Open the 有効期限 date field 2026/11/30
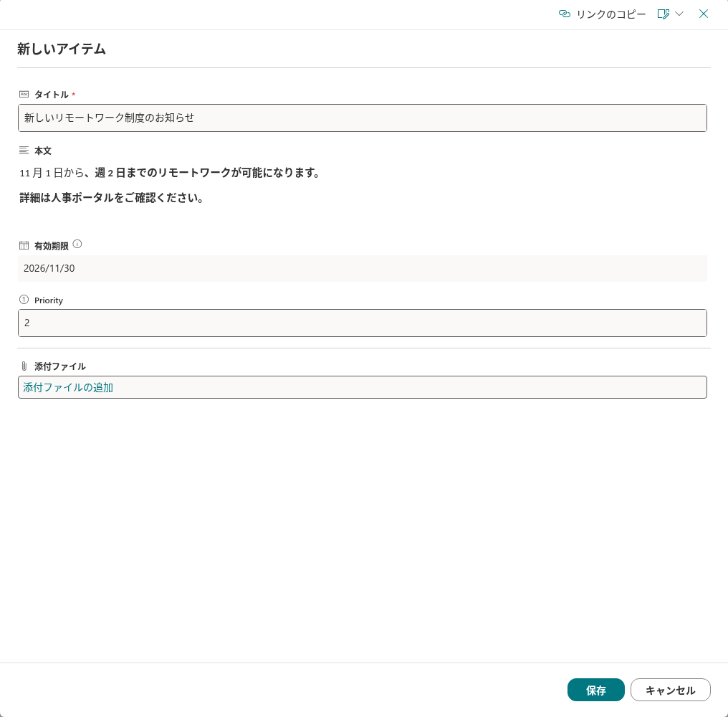 point(362,269)
